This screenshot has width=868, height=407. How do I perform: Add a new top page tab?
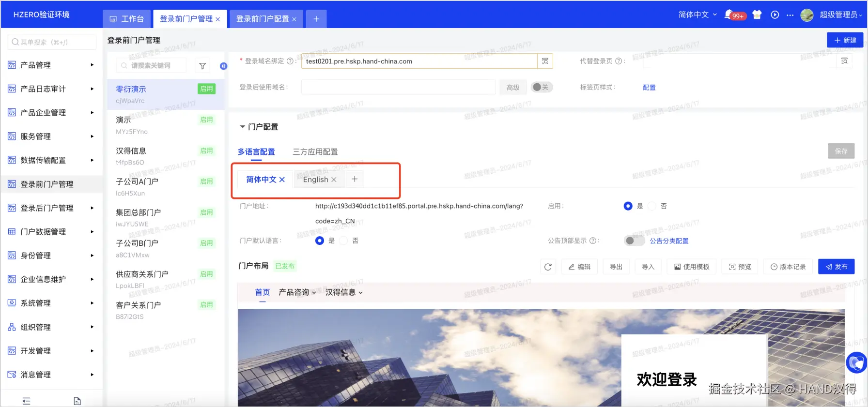click(x=316, y=19)
